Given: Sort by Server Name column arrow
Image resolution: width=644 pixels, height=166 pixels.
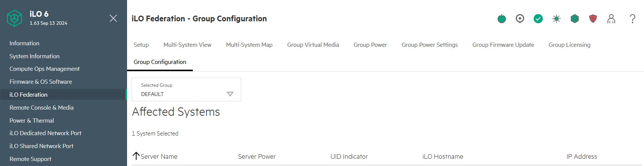Looking at the screenshot, I should [136, 156].
